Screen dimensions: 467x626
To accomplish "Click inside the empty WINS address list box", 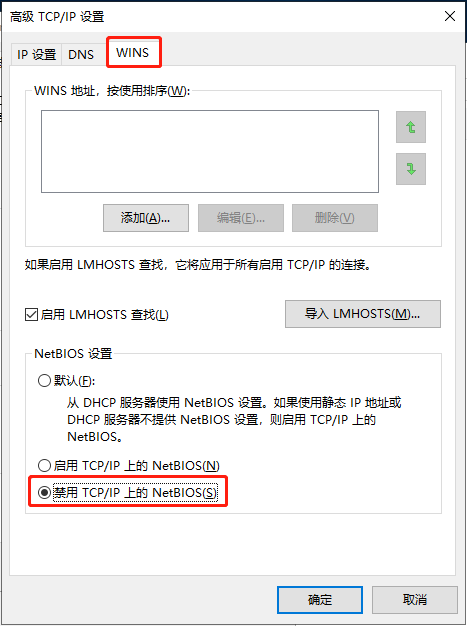I will coord(210,151).
